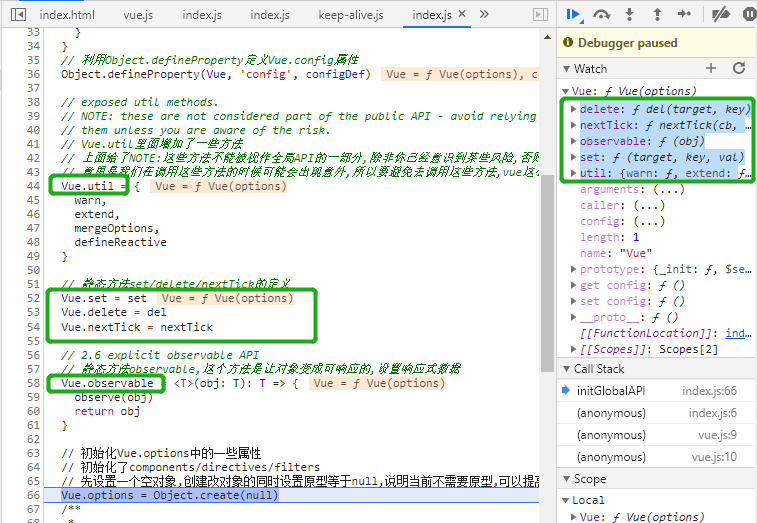Click the 'length: 1' property
The width and height of the screenshot is (757, 523).
610,237
